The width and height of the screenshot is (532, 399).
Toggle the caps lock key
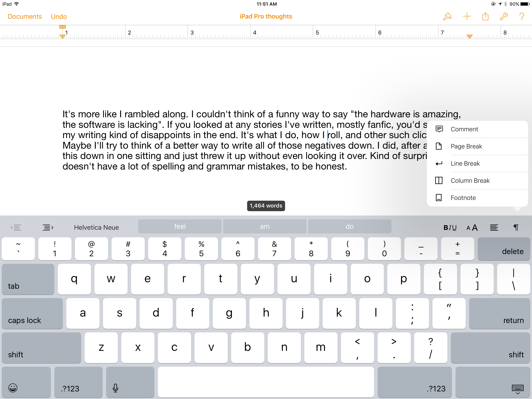click(32, 313)
